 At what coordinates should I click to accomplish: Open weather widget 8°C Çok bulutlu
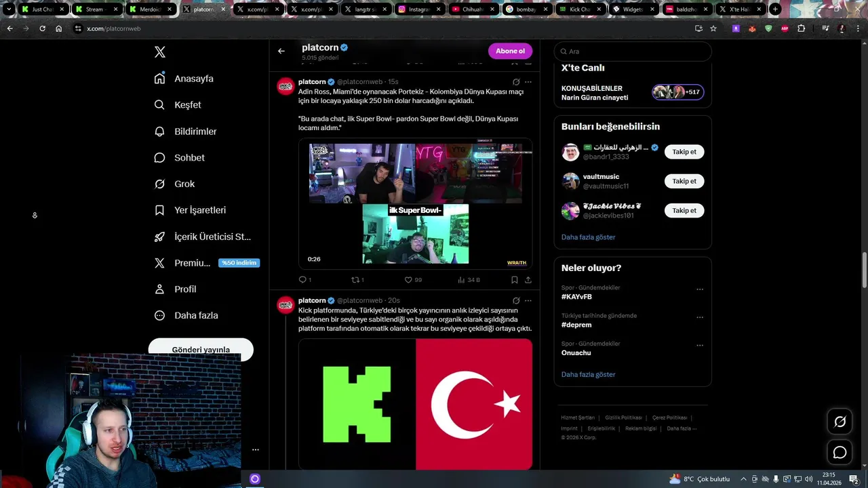point(699,479)
